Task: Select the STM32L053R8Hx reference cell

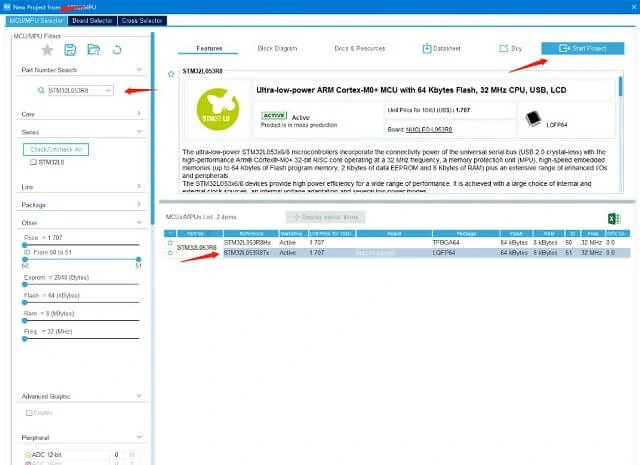Action: 247,243
